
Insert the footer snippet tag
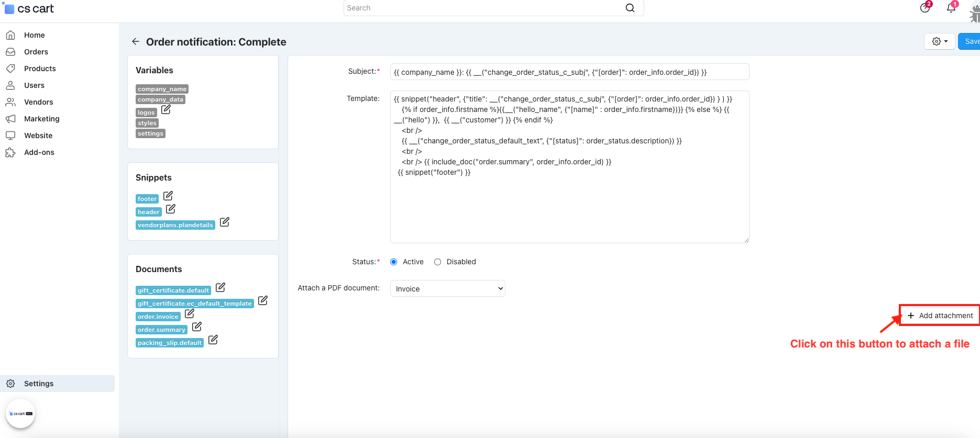(x=147, y=199)
